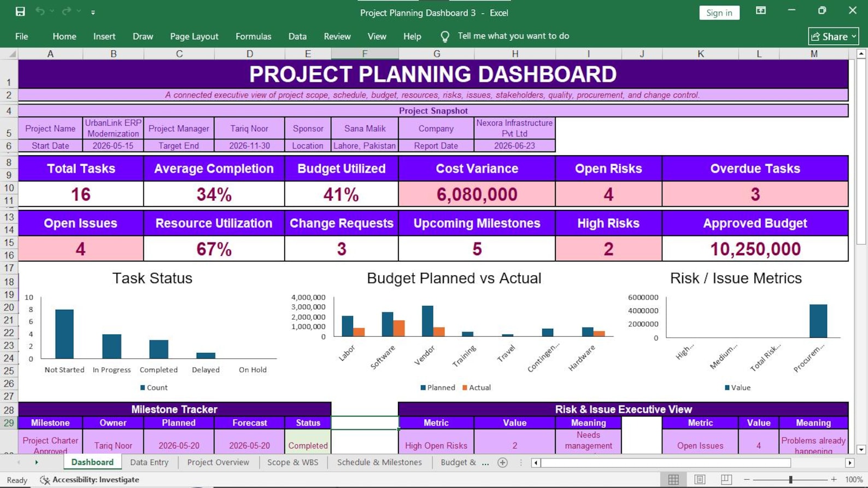Click the New sheet plus icon
This screenshot has width=868, height=488.
503,463
